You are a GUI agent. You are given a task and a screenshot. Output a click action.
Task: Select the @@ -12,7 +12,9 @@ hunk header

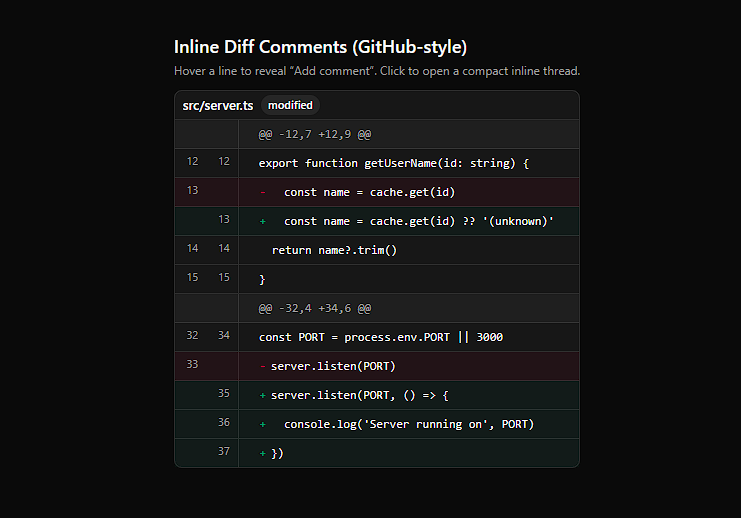click(x=377, y=134)
